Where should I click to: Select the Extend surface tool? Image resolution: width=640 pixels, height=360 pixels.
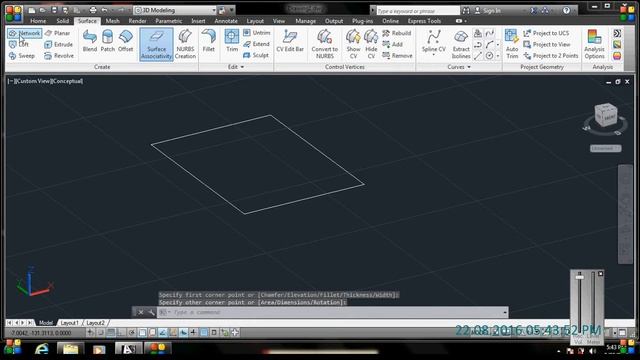pyautogui.click(x=256, y=44)
